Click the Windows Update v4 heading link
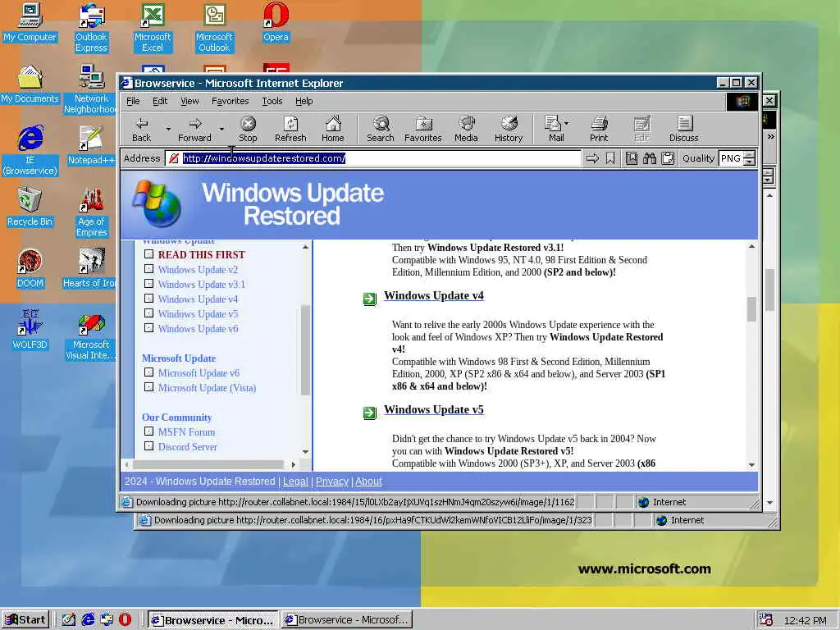840x630 pixels. (x=434, y=295)
